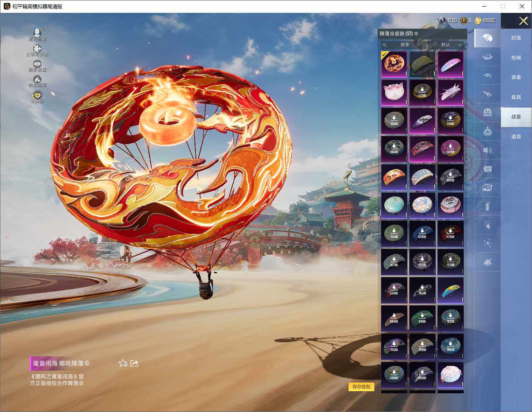This screenshot has width=532, height=412.
Task: Open the voice pack speaker category icon
Action: (x=488, y=150)
